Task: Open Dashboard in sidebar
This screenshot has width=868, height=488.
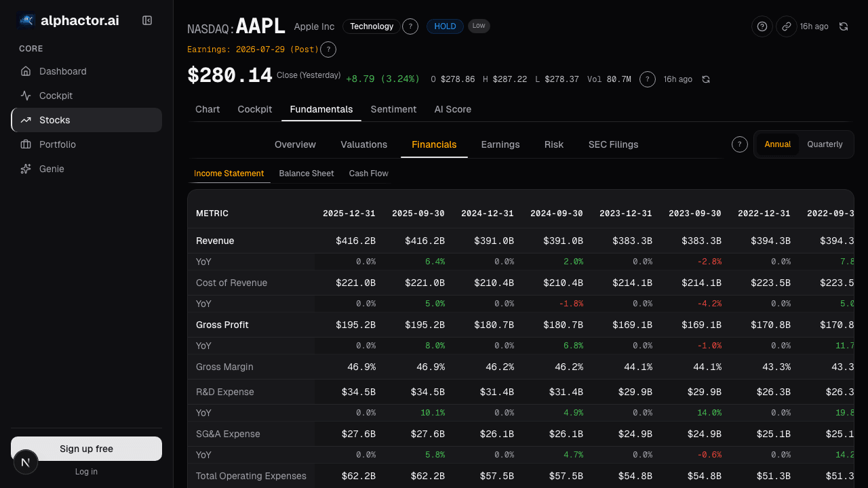Action: click(86, 71)
